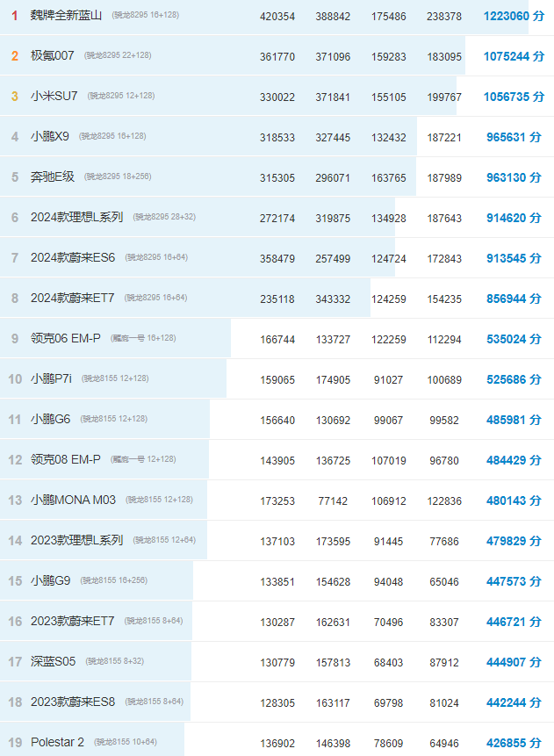Click the 65046 value in 小鹏G9 row

pyautogui.click(x=444, y=582)
